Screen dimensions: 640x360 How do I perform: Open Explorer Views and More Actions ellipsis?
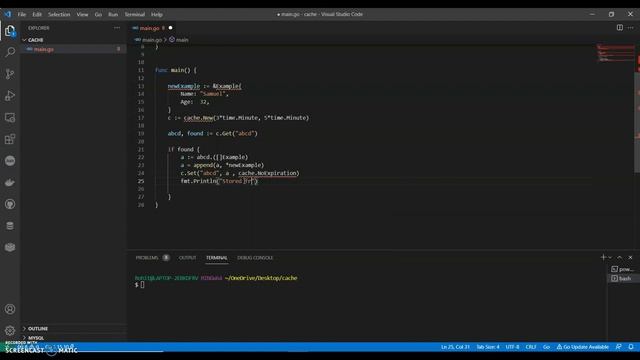[x=117, y=28]
